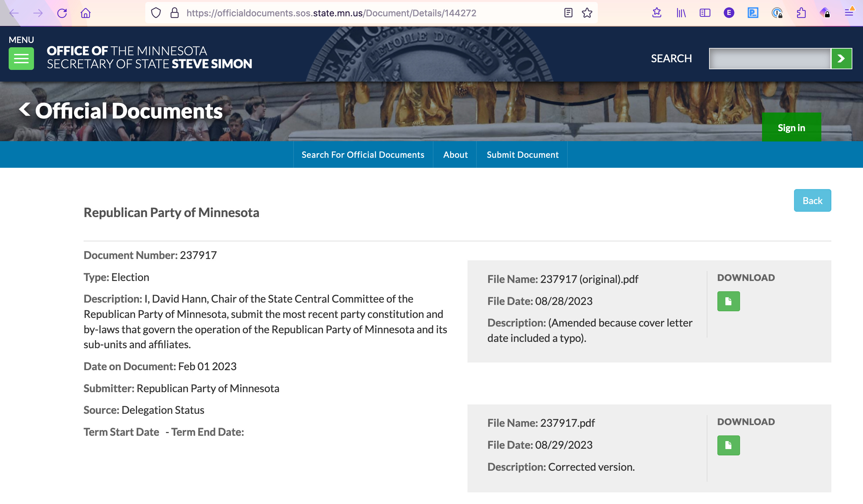Open the About navigation item
The width and height of the screenshot is (863, 504).
point(455,155)
